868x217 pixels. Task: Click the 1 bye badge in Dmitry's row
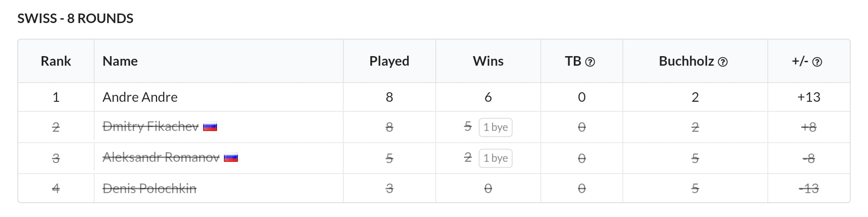496,127
